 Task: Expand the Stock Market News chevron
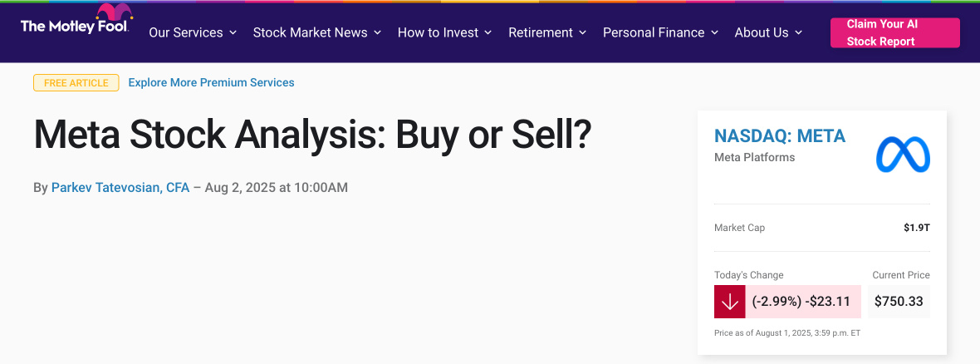click(378, 32)
